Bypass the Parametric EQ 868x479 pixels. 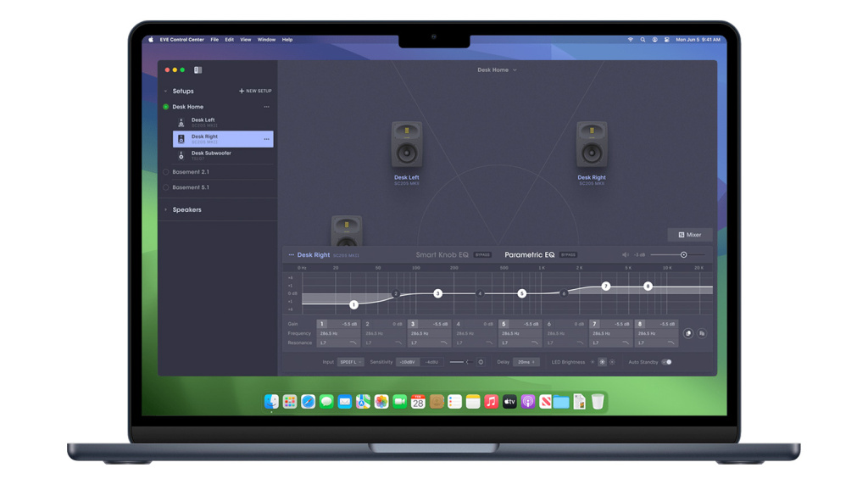tap(568, 254)
